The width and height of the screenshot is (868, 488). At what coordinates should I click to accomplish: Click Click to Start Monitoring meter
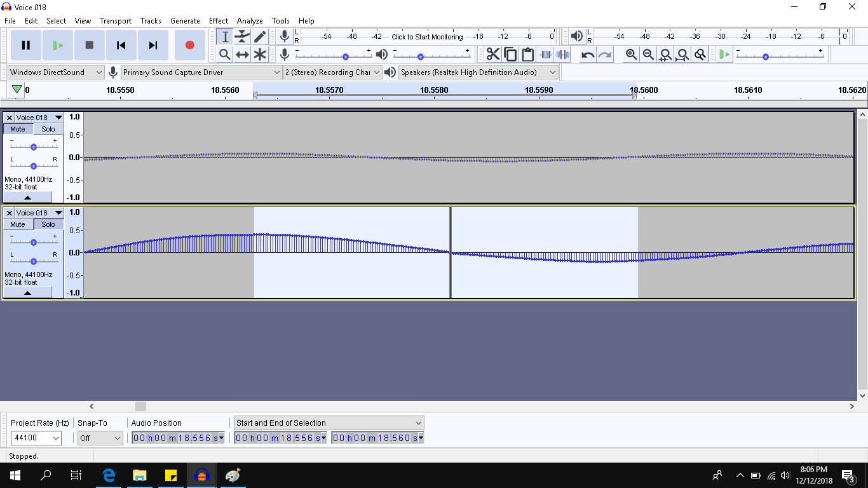click(427, 37)
